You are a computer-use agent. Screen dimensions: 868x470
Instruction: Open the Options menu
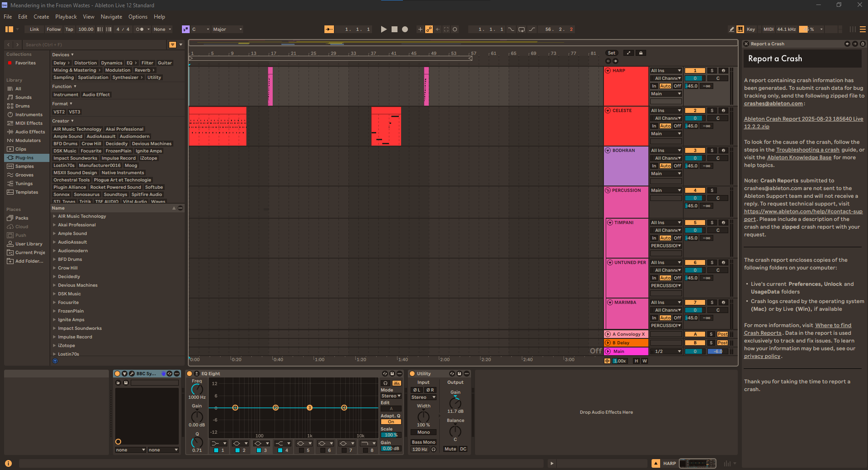(x=138, y=17)
